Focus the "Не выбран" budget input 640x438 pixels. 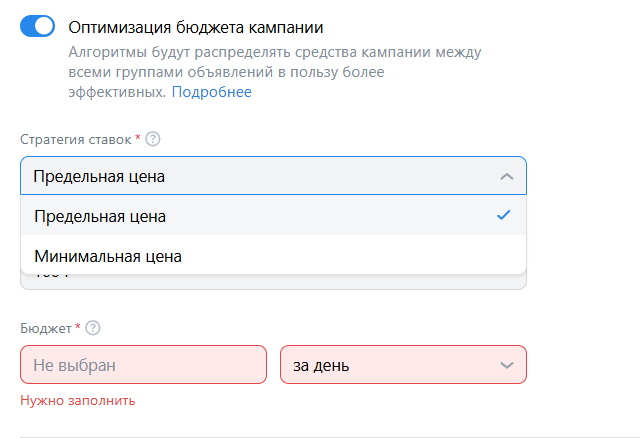click(x=143, y=365)
